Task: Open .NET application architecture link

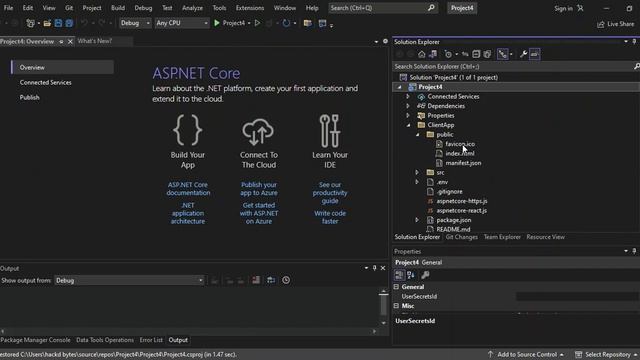Action: click(x=188, y=213)
